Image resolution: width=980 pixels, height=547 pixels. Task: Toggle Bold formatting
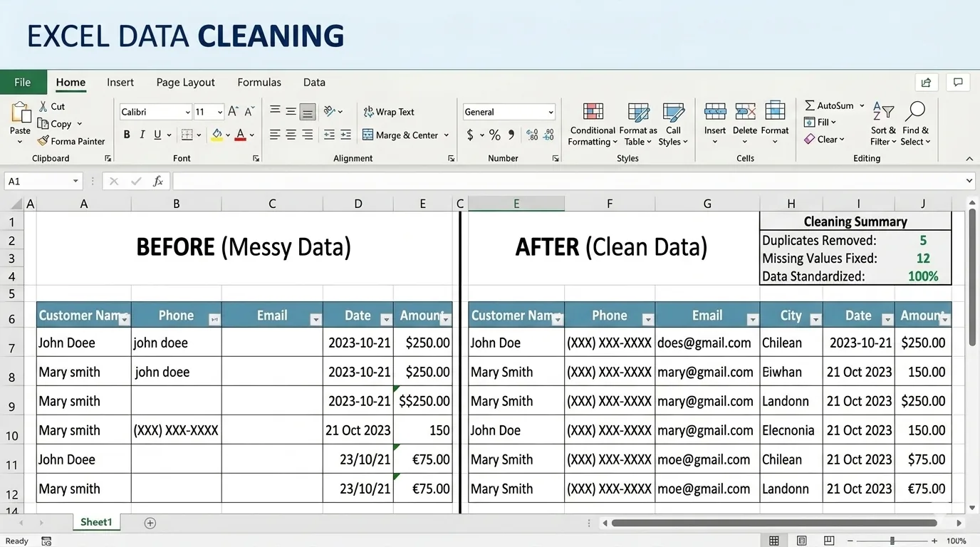127,135
